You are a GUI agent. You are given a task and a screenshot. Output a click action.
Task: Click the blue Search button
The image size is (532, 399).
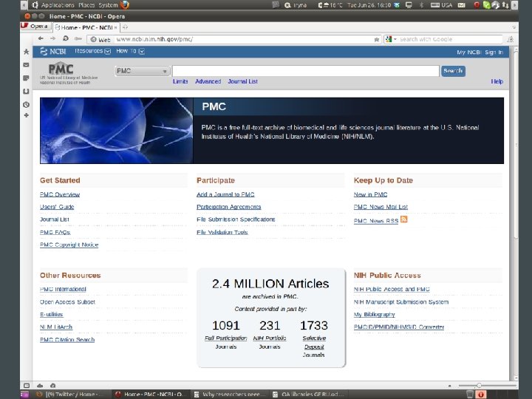(x=453, y=71)
